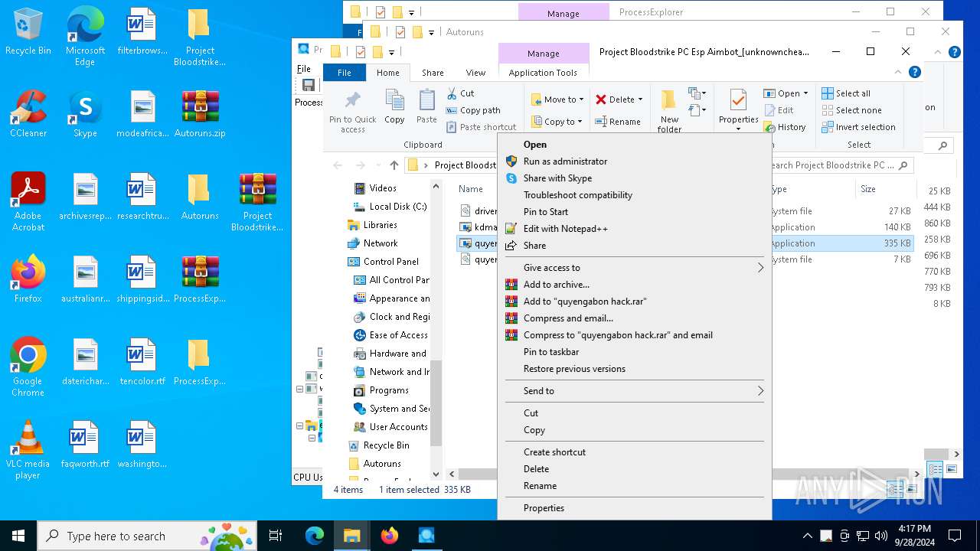Click Select none in the ribbon
This screenshot has height=551, width=980.
pos(851,110)
